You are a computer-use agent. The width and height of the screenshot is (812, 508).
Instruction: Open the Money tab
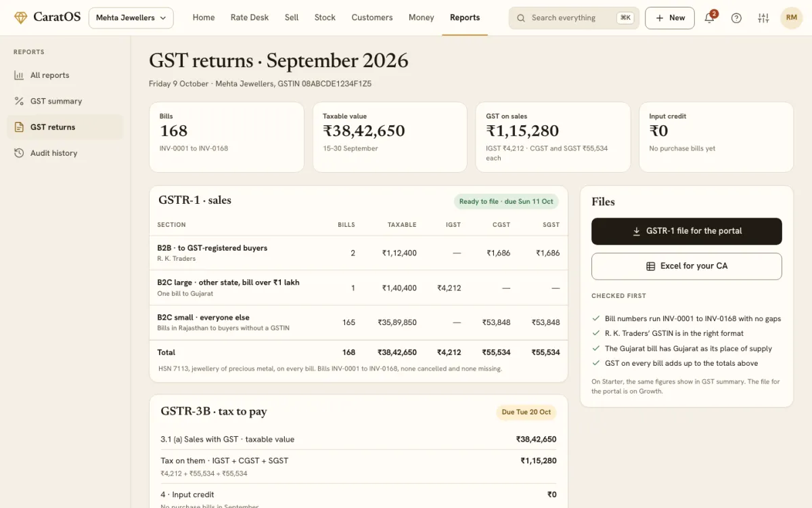tap(422, 18)
